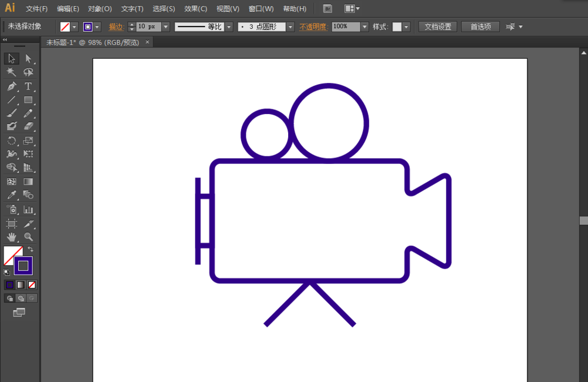Select the Blend tool
The image size is (588, 382).
(28, 195)
